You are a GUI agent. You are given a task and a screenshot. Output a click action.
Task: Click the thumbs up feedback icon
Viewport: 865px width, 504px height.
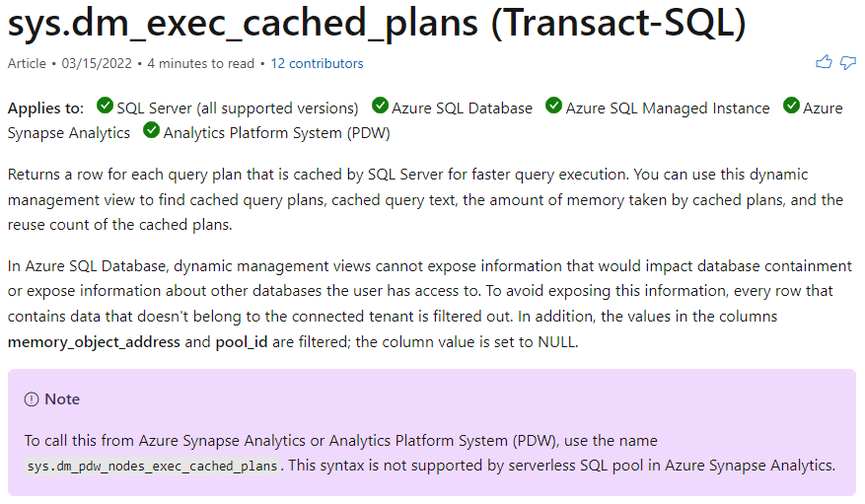pos(824,63)
